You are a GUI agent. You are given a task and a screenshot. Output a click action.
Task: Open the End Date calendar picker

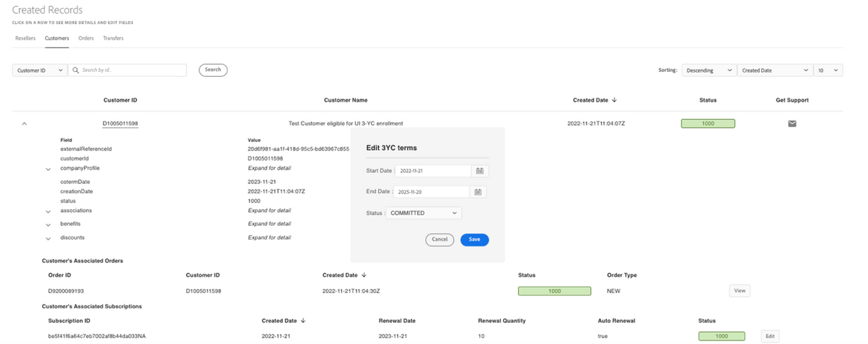click(x=477, y=192)
